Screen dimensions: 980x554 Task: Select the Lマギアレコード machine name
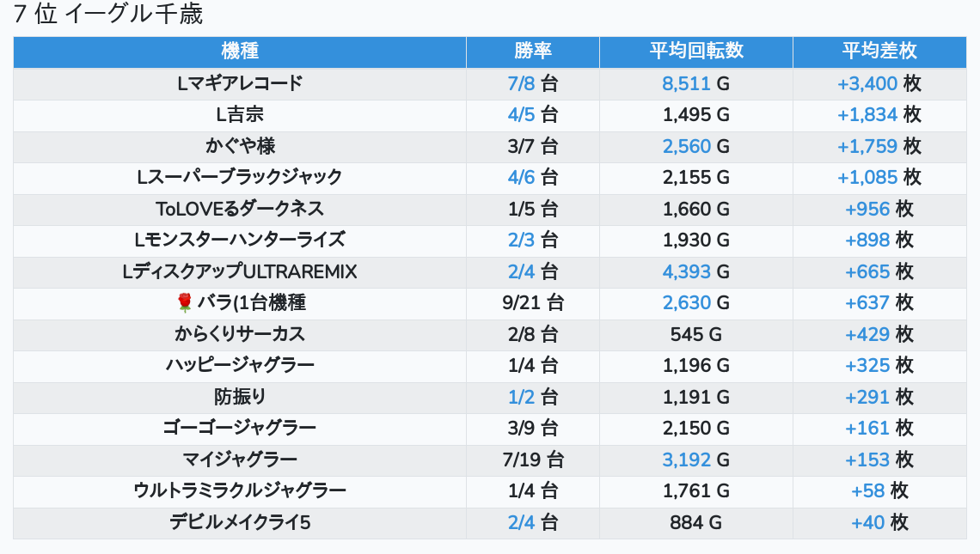[x=240, y=83]
